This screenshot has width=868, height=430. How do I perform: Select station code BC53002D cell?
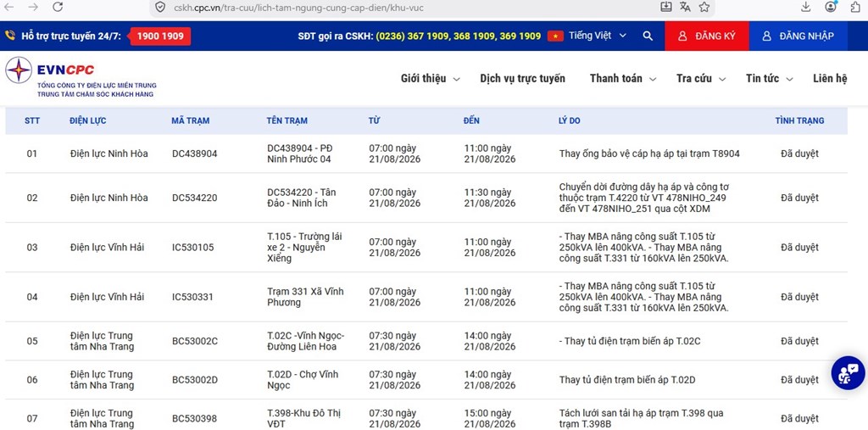[195, 380]
